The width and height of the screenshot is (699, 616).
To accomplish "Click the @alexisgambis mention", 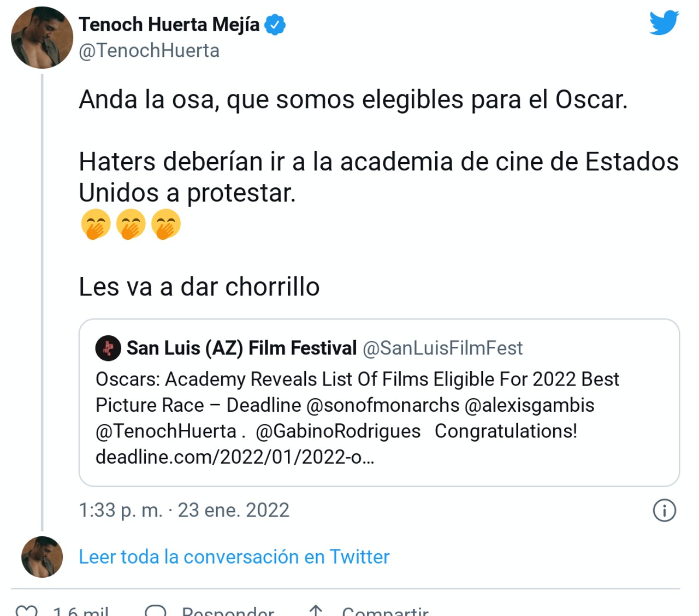I will point(529,405).
